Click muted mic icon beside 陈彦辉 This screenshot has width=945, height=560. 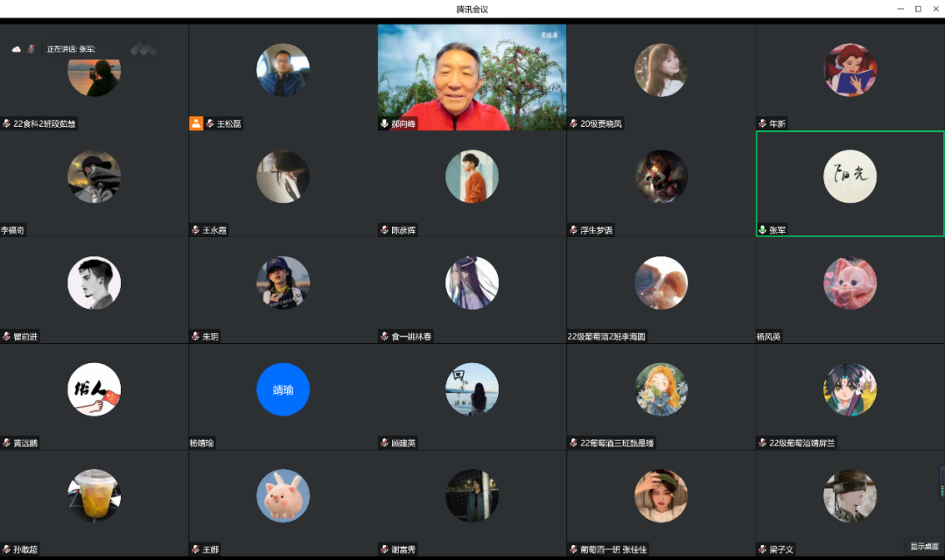coord(384,230)
